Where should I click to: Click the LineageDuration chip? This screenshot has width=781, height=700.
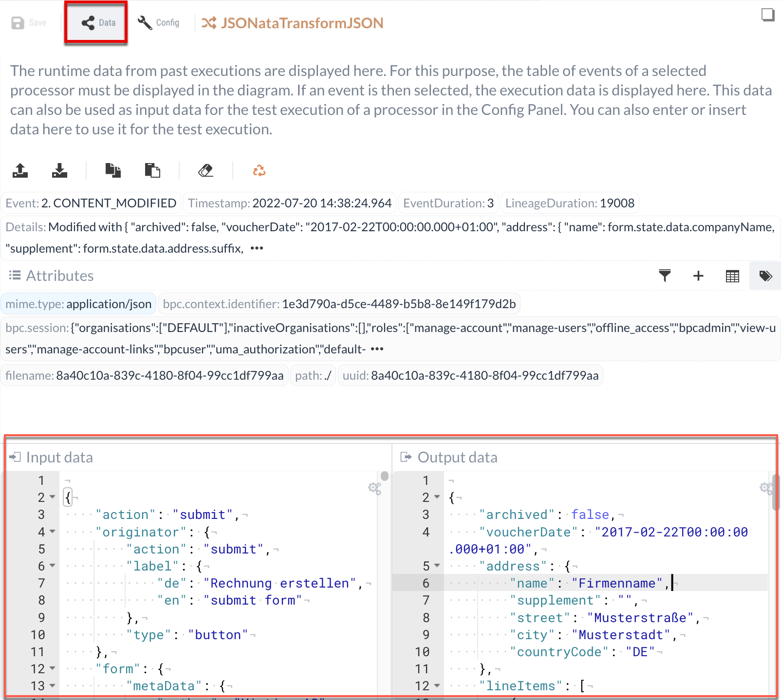tap(570, 203)
